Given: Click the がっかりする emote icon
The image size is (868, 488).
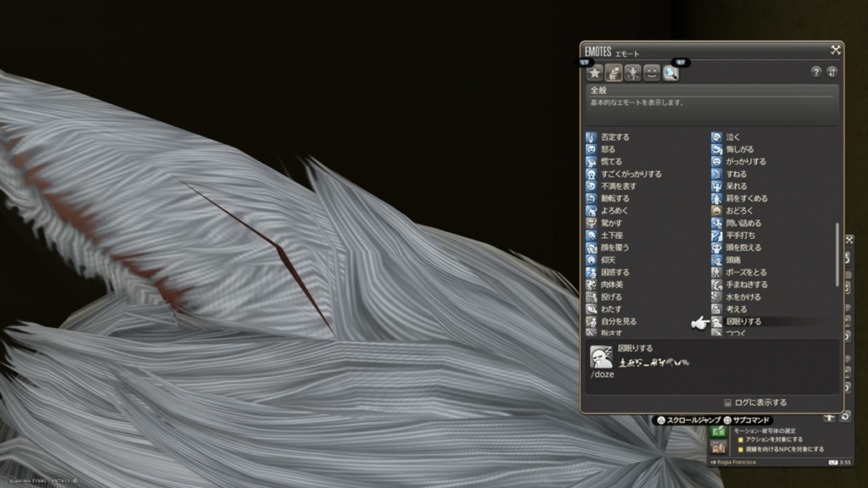Looking at the screenshot, I should point(717,162).
